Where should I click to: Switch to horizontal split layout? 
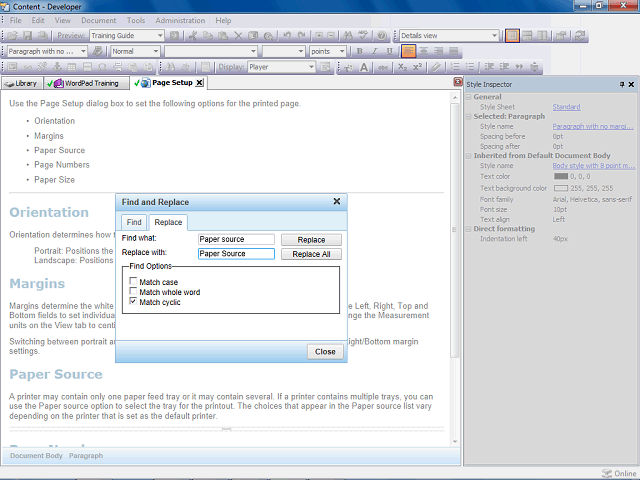pyautogui.click(x=527, y=36)
